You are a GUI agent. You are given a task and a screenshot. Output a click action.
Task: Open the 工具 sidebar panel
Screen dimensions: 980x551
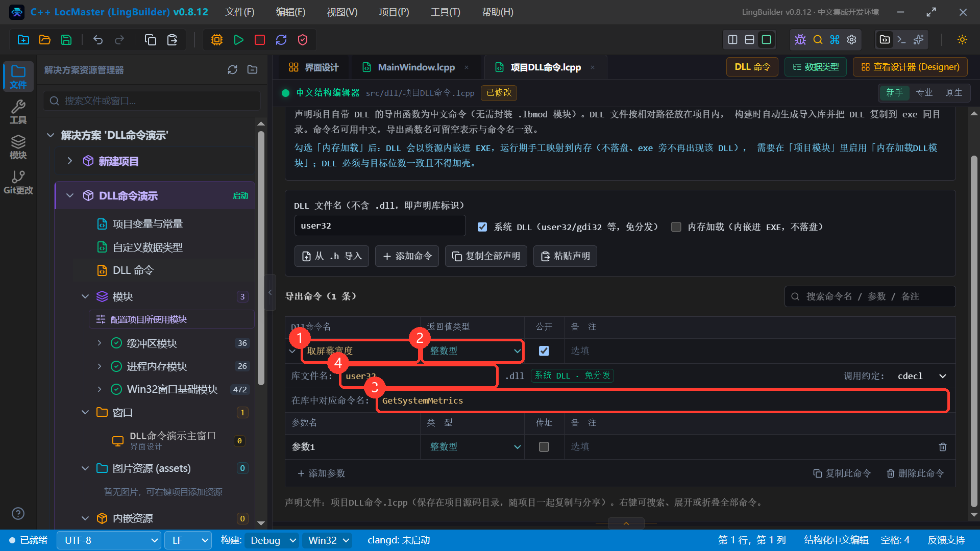pyautogui.click(x=18, y=112)
